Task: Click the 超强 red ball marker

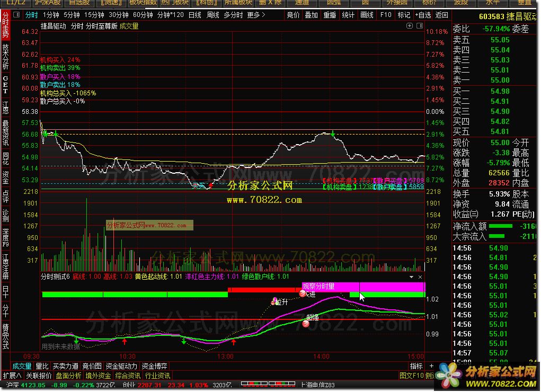Action: point(306,323)
